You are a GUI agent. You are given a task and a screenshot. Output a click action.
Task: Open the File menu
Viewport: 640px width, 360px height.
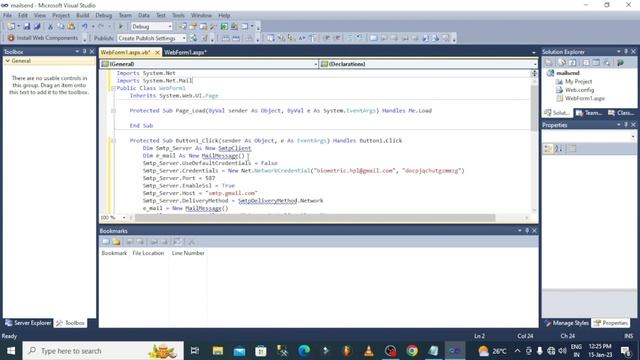pyautogui.click(x=7, y=16)
